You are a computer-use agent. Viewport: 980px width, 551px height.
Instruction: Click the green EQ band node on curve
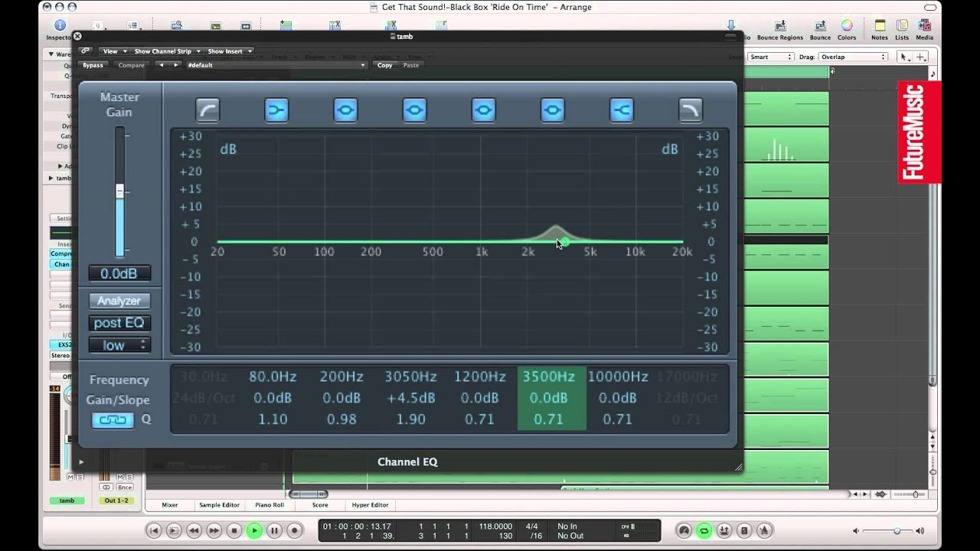(x=564, y=242)
